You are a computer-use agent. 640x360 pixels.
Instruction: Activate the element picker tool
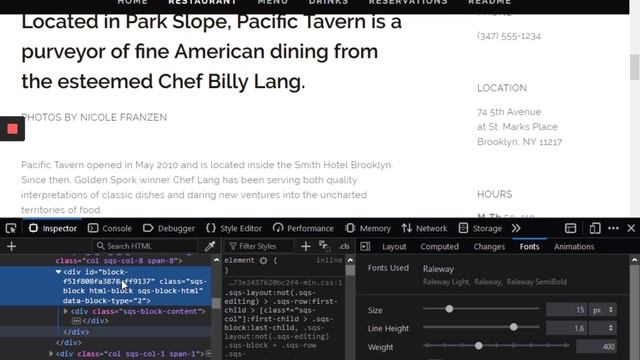11,228
